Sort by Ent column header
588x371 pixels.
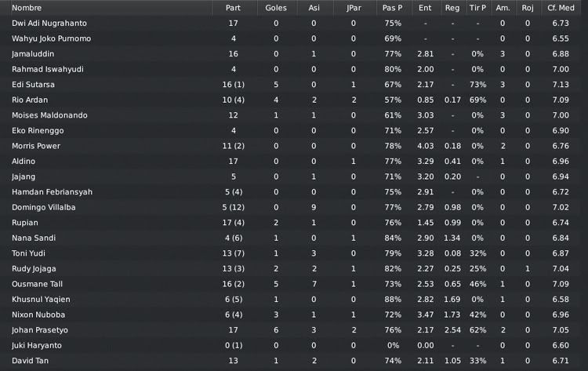(x=425, y=8)
